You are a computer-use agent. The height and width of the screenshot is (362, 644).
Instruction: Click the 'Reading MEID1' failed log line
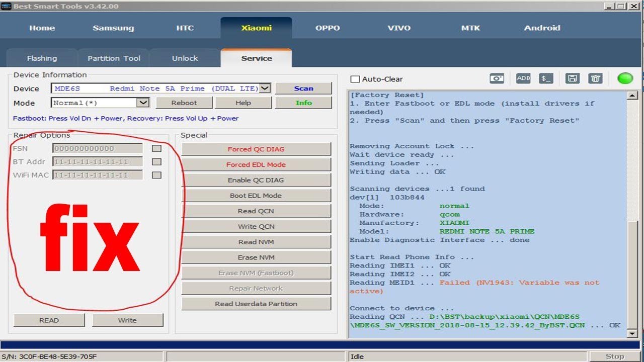click(x=474, y=287)
